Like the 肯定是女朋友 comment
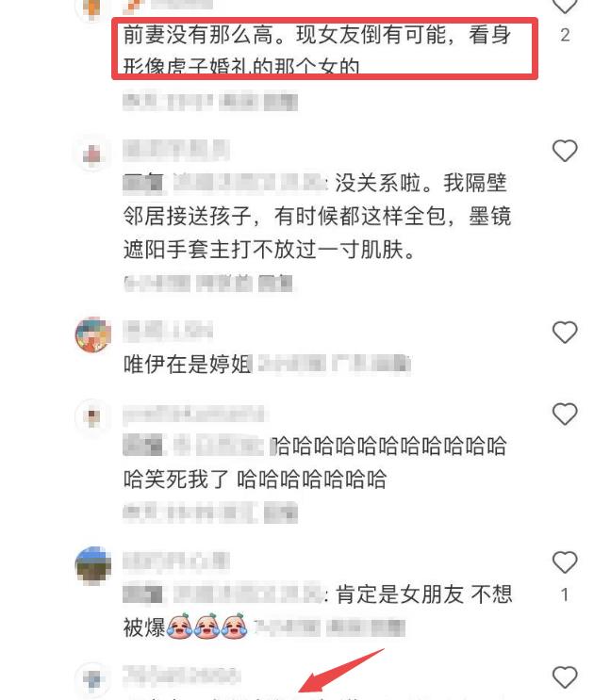 coord(565,562)
